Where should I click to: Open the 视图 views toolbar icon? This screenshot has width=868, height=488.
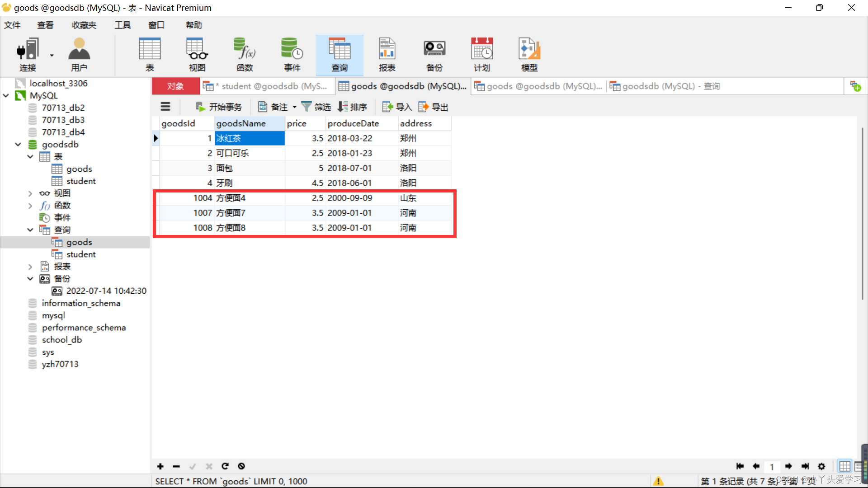(197, 55)
